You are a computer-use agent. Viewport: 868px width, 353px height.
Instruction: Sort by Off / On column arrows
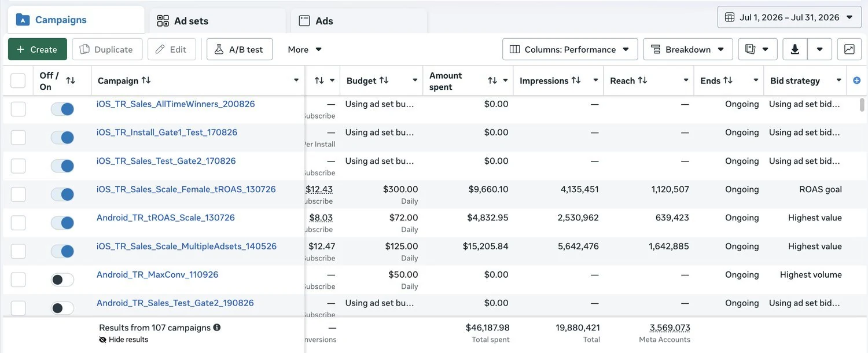71,80
